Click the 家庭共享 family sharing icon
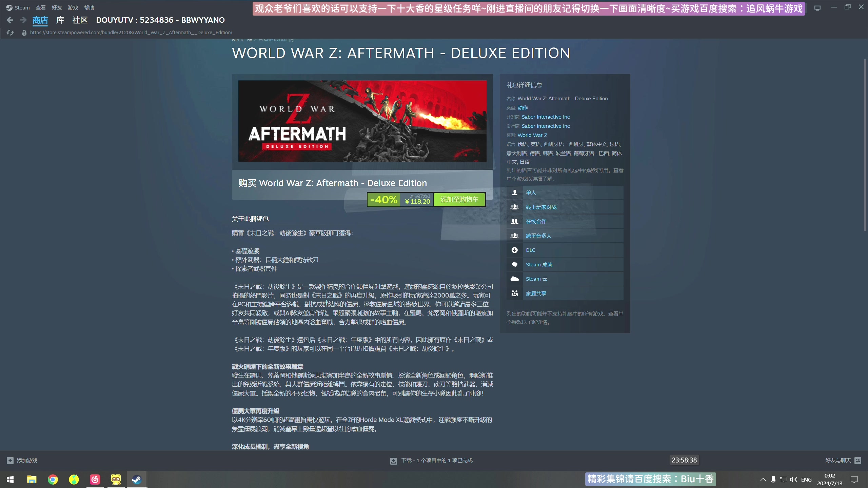 pyautogui.click(x=514, y=293)
